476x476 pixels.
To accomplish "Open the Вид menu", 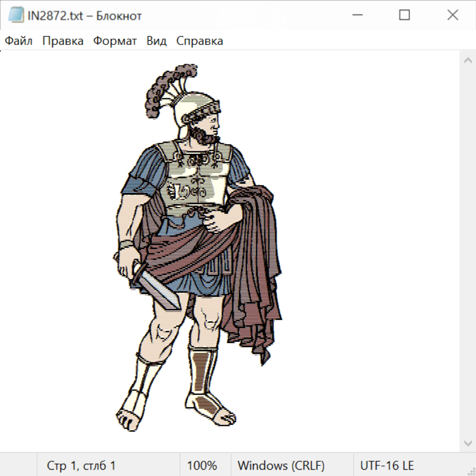I will (156, 41).
